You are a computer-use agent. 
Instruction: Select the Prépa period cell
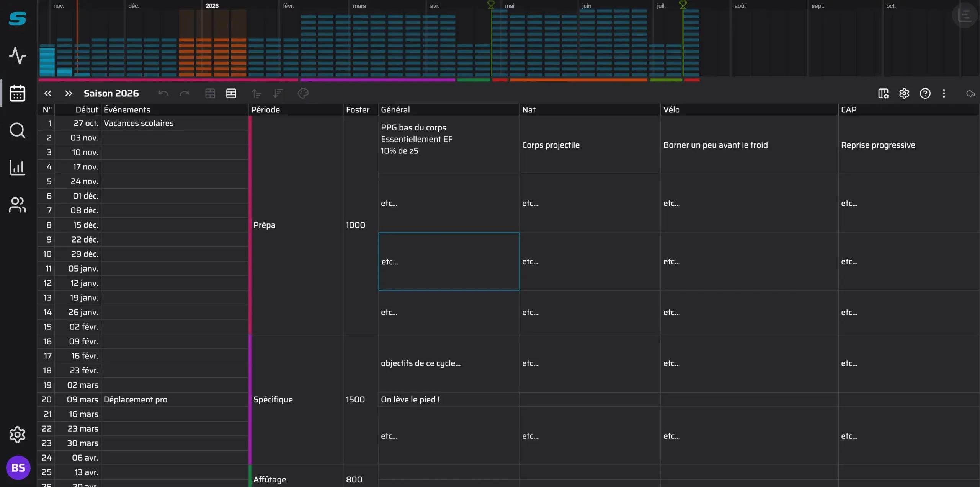coord(296,225)
